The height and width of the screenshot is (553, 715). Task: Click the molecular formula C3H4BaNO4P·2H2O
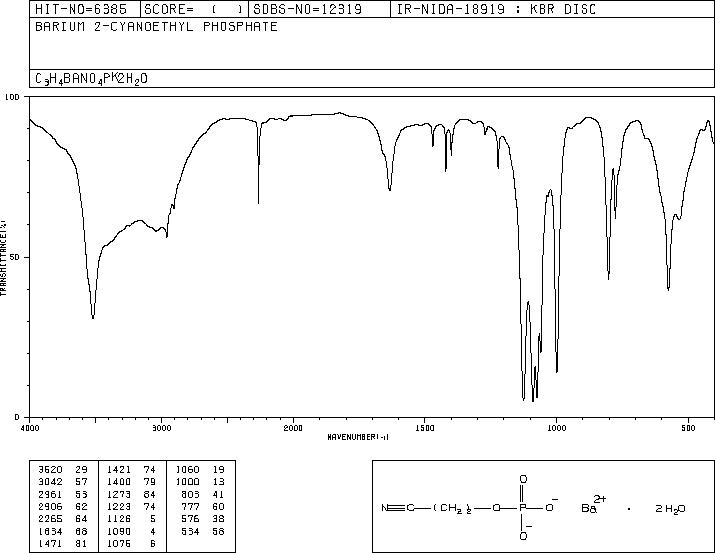point(91,79)
